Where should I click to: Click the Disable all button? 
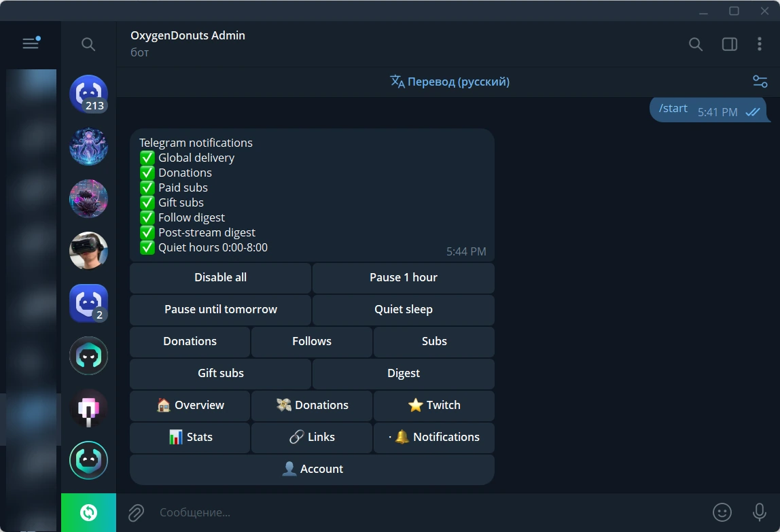coord(220,278)
